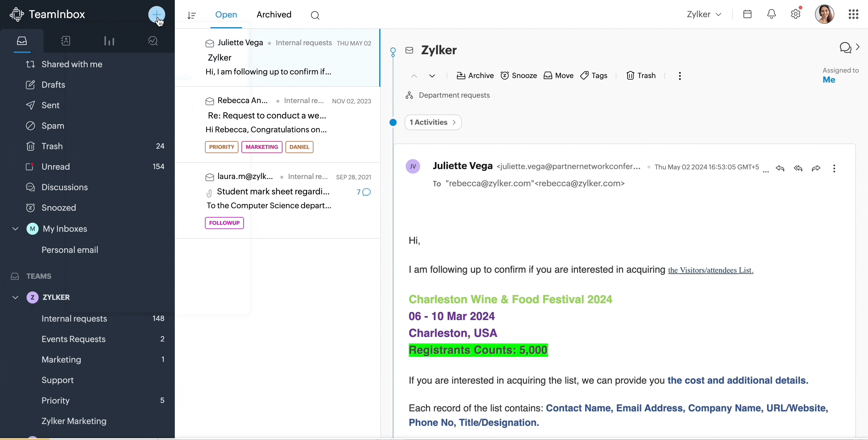This screenshot has height=440, width=868.
Task: Click the notifications bell icon
Action: tap(772, 14)
